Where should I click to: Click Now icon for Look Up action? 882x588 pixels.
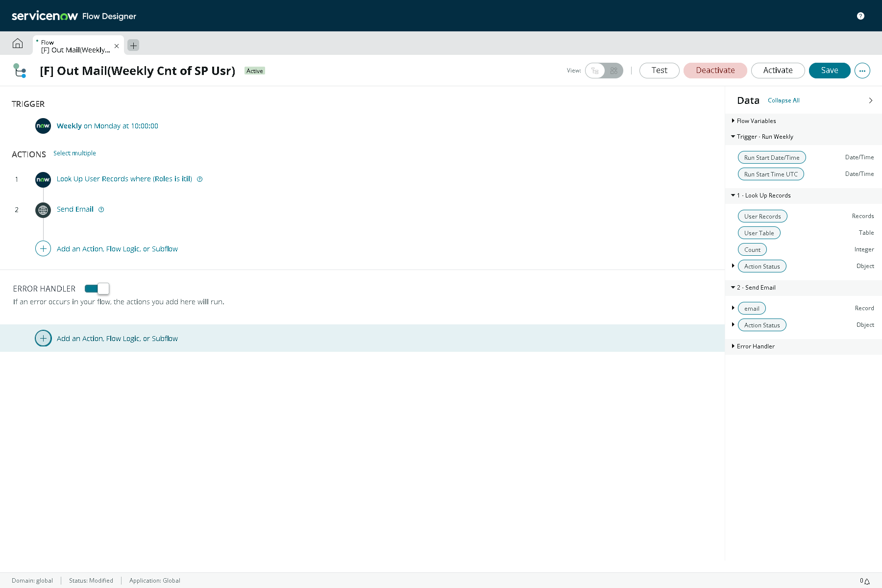coord(43,180)
